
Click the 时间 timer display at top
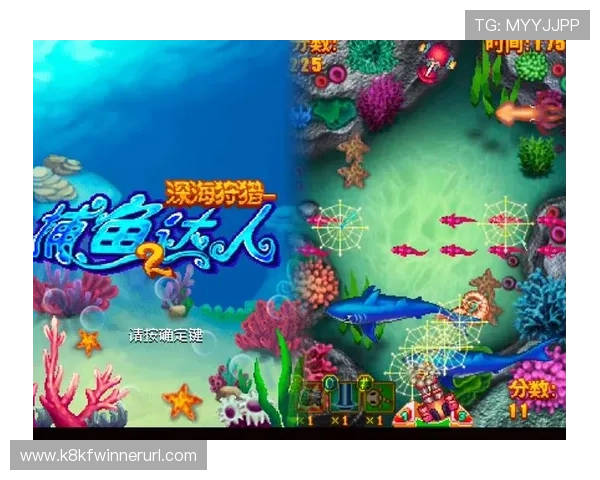[525, 46]
